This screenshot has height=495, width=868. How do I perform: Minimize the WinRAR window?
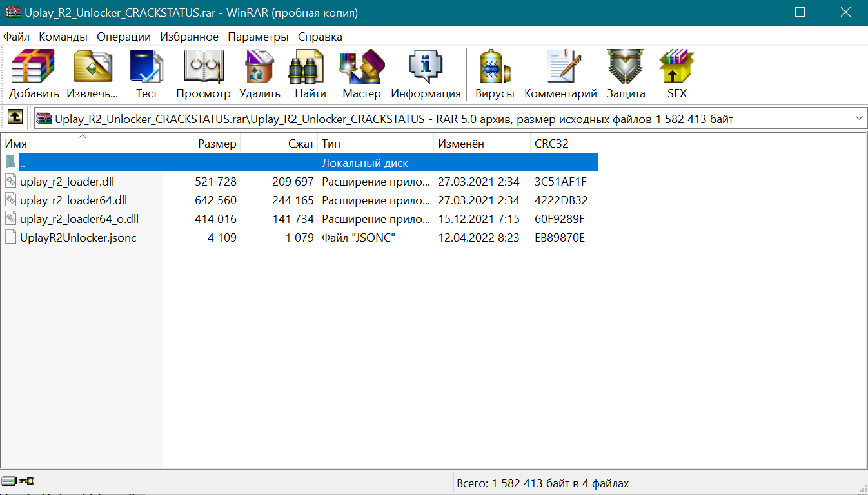pyautogui.click(x=755, y=12)
